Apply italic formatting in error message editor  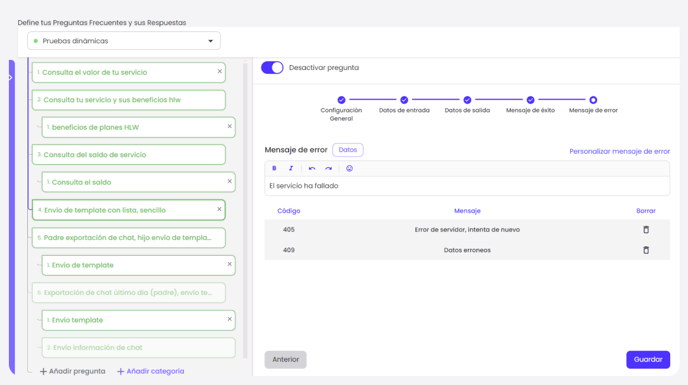[291, 168]
